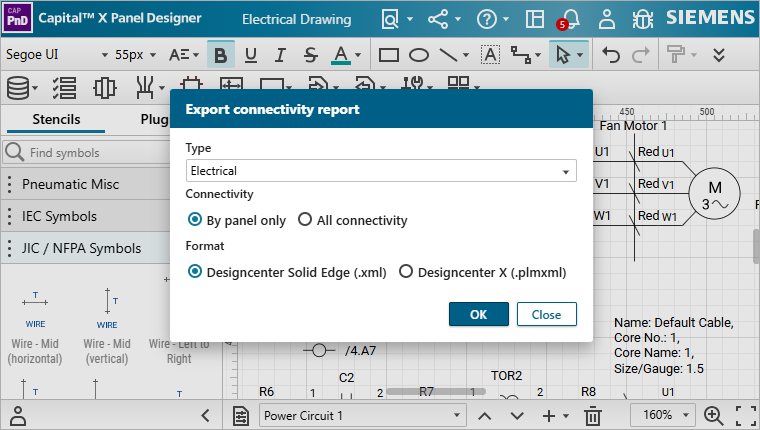Select the connector tool
760x430 pixels.
(521, 55)
